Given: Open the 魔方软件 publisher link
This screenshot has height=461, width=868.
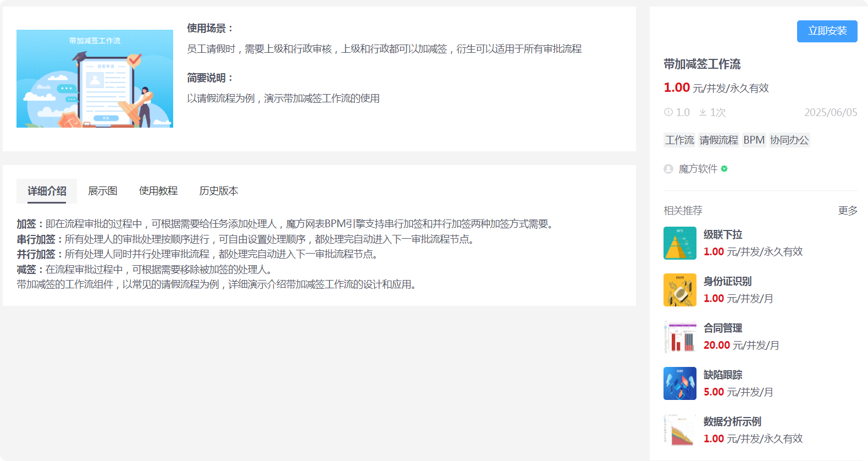Looking at the screenshot, I should (x=698, y=169).
